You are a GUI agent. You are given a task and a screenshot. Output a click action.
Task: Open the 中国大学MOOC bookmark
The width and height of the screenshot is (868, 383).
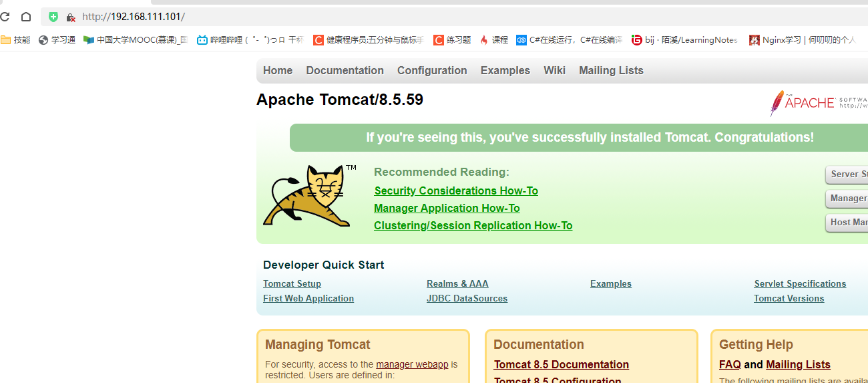pyautogui.click(x=136, y=40)
